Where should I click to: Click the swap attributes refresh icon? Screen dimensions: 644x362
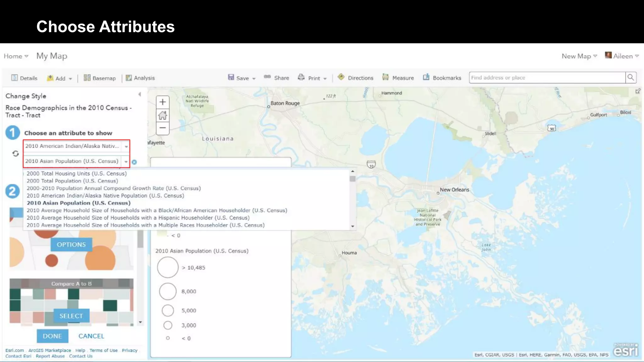click(15, 154)
